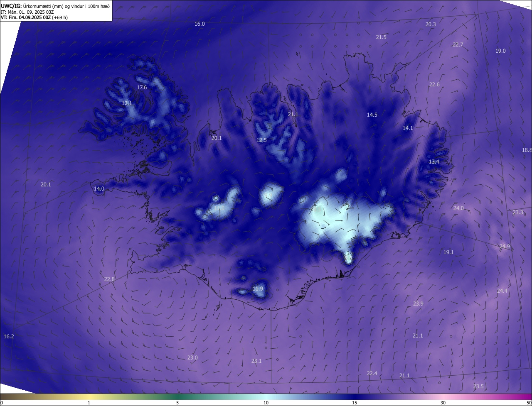Click the 24.4 value label

[x=502, y=291]
